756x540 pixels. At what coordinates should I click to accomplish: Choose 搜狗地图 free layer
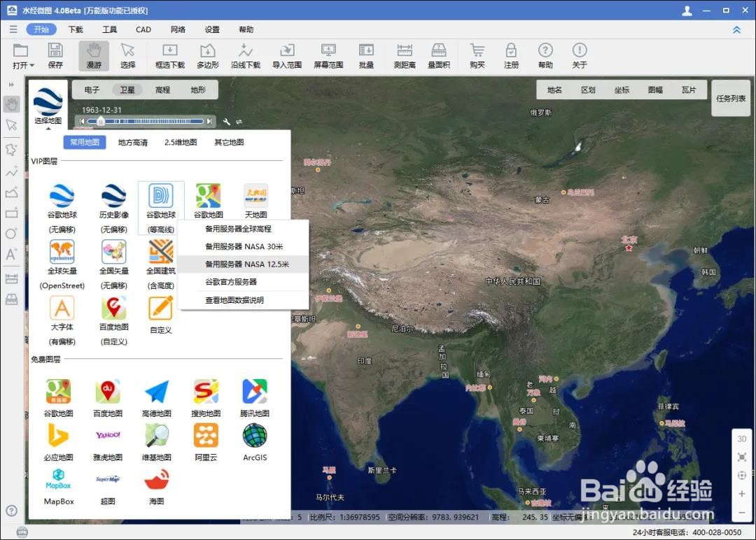pyautogui.click(x=206, y=398)
